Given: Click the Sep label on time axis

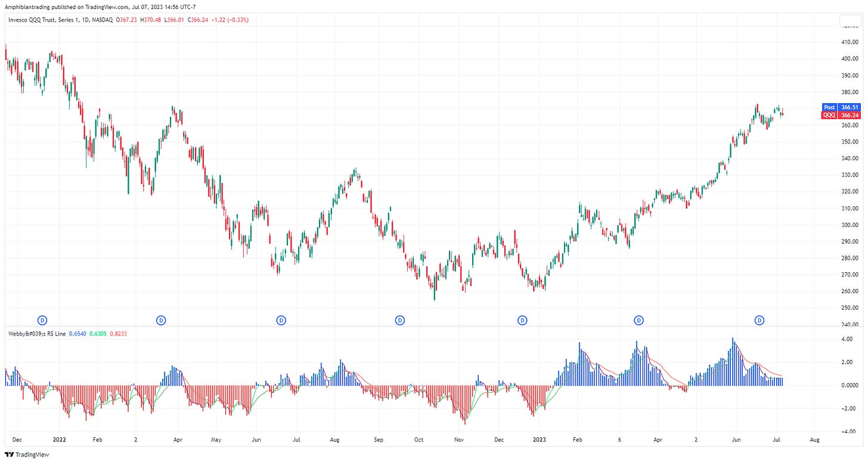Looking at the screenshot, I should pos(379,440).
